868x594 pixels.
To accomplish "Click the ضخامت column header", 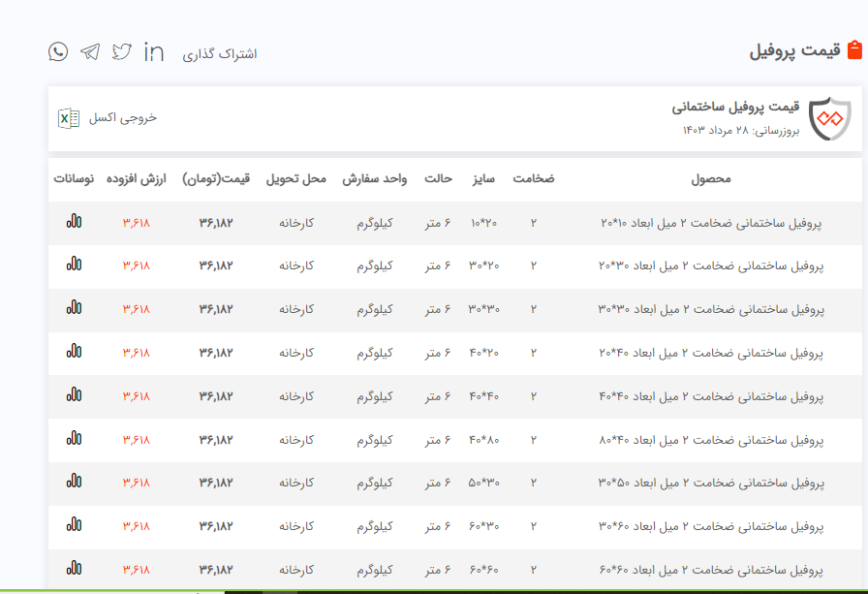I will tap(533, 179).
